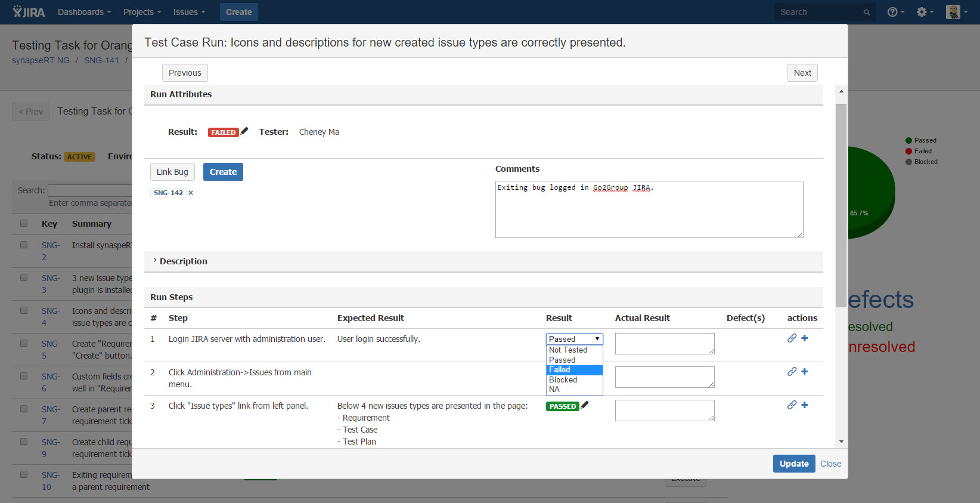Edit the step 3 PASSED result with the pencil icon

coord(585,405)
